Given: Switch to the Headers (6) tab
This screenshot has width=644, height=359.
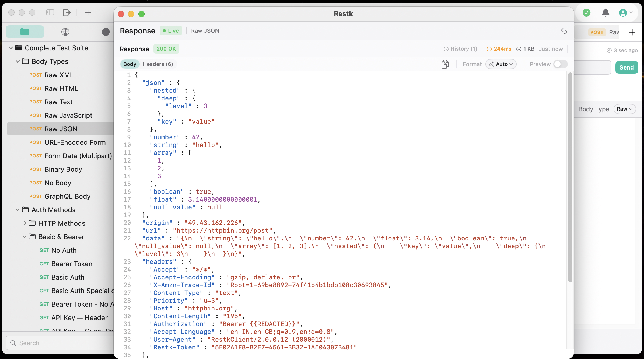Looking at the screenshot, I should (158, 64).
